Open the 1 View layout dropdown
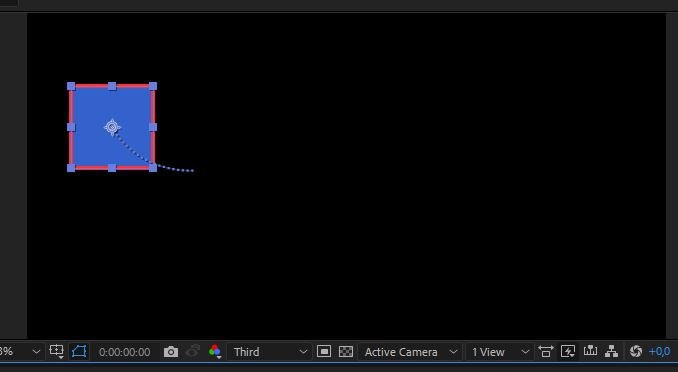This screenshot has width=678, height=372. (x=499, y=352)
